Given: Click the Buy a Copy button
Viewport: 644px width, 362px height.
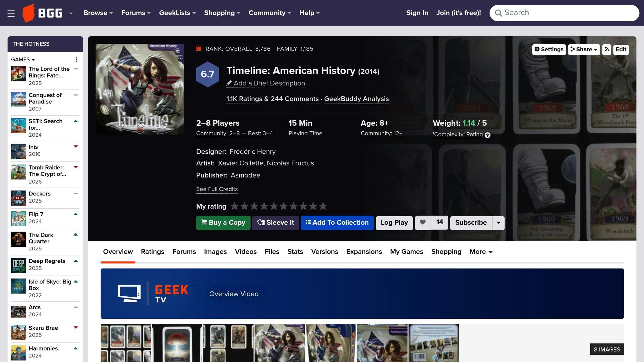Looking at the screenshot, I should pyautogui.click(x=223, y=223).
